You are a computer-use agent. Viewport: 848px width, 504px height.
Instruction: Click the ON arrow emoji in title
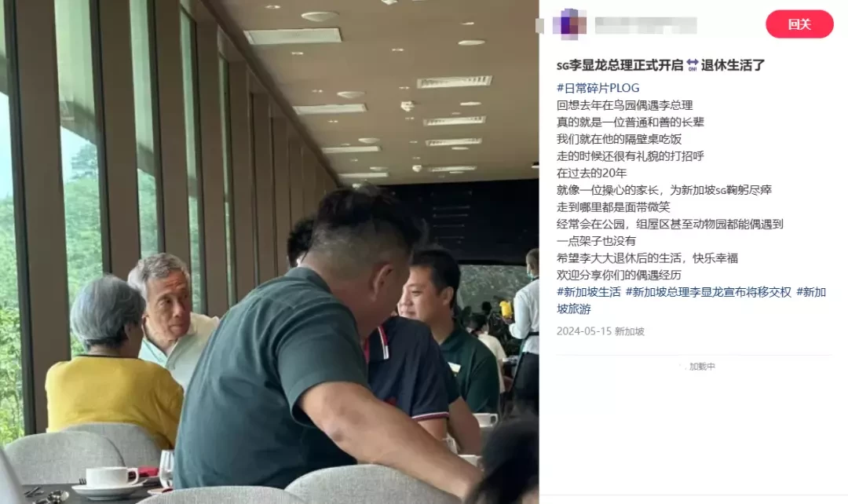(x=693, y=65)
